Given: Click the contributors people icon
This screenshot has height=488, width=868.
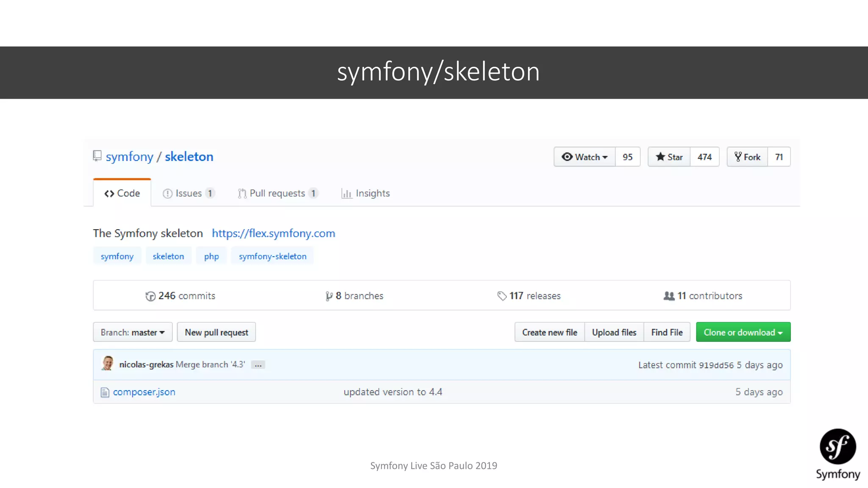Looking at the screenshot, I should tap(669, 296).
